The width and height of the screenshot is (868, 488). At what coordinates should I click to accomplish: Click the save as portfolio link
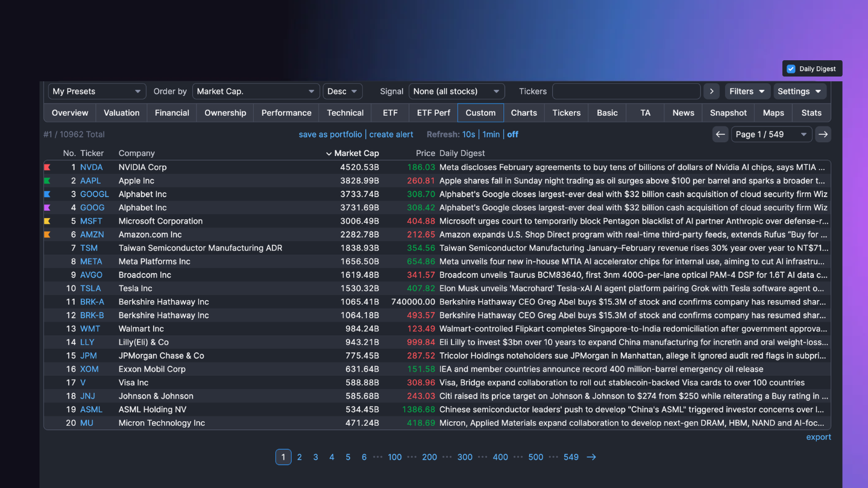click(x=330, y=134)
